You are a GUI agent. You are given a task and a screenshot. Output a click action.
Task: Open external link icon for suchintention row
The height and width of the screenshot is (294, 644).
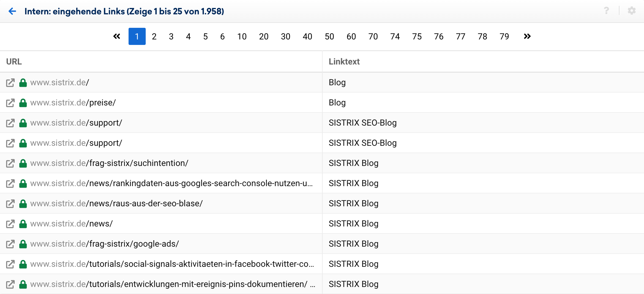coord(10,164)
